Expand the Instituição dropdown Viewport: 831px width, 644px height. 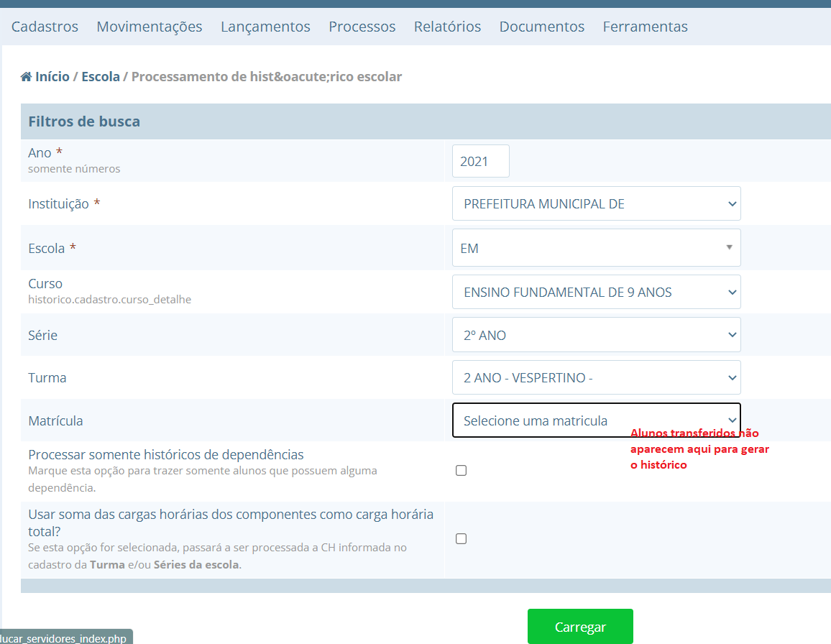[x=596, y=203]
